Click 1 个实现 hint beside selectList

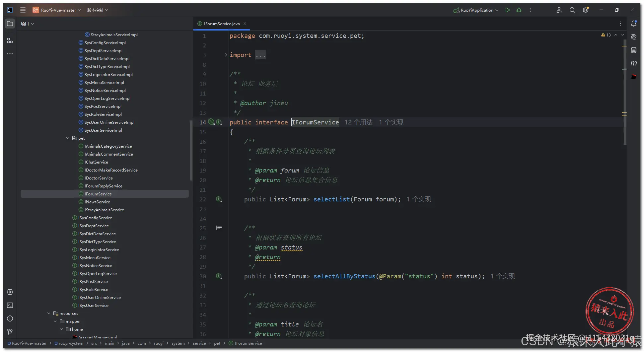coord(419,199)
